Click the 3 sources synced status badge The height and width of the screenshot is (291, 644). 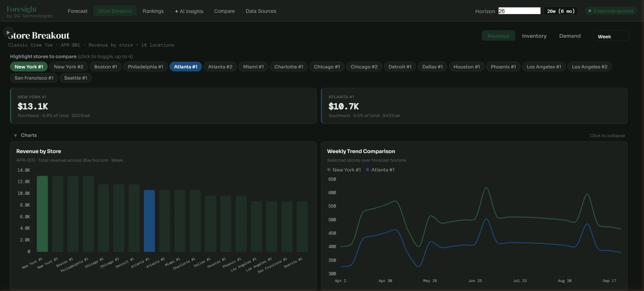click(610, 11)
